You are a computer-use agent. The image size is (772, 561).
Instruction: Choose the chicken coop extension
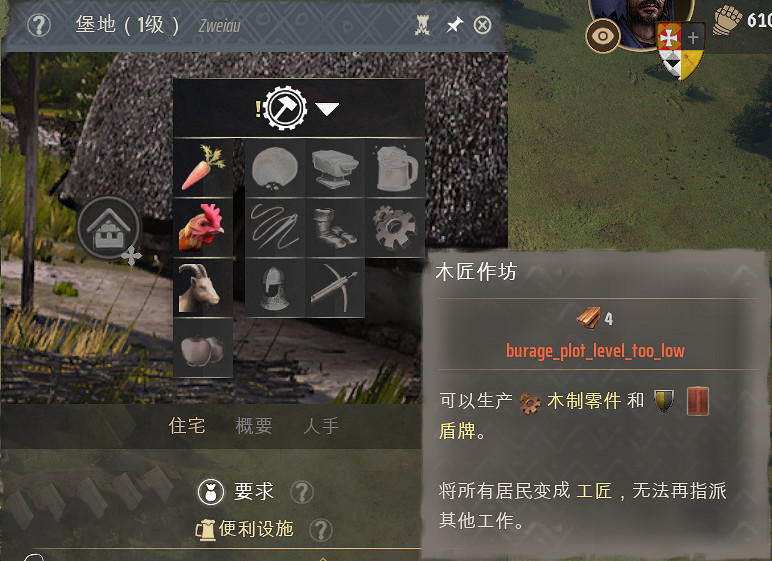[203, 228]
